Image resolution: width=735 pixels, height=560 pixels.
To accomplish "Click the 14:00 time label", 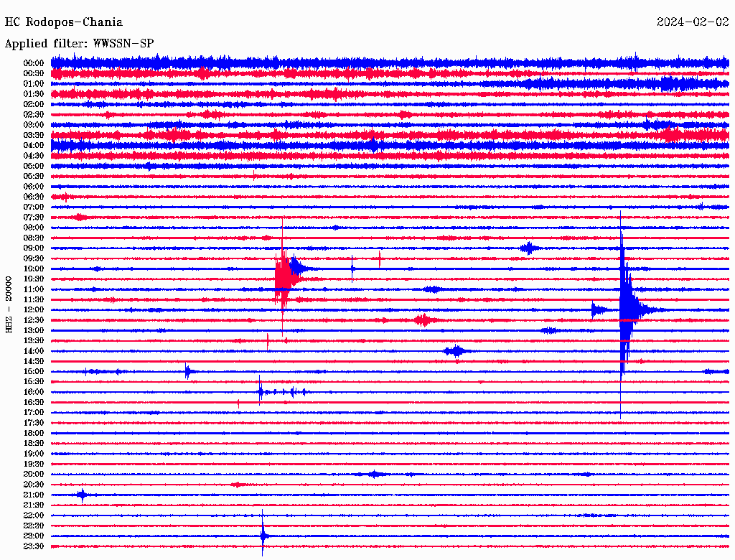I will (34, 351).
